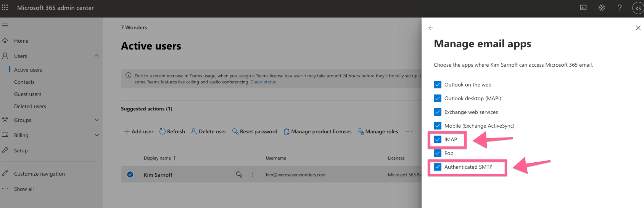The width and height of the screenshot is (644, 208).
Task: Click the Setup wrench icon
Action: click(5, 150)
